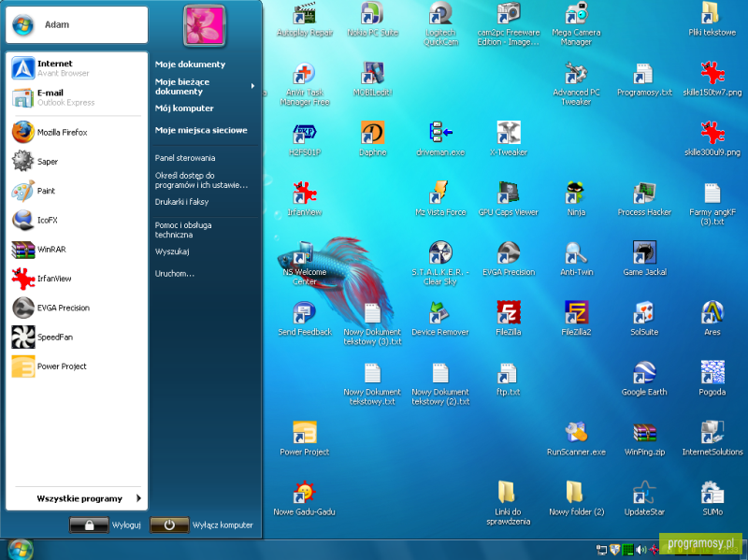Select the Programosy.txt file on desktop

click(x=644, y=79)
